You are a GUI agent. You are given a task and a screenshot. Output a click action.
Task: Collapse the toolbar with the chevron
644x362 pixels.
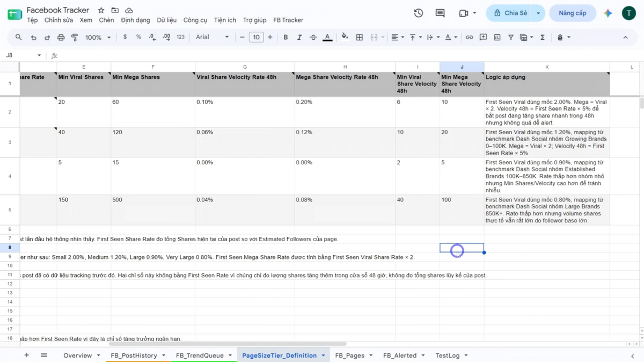(x=625, y=37)
